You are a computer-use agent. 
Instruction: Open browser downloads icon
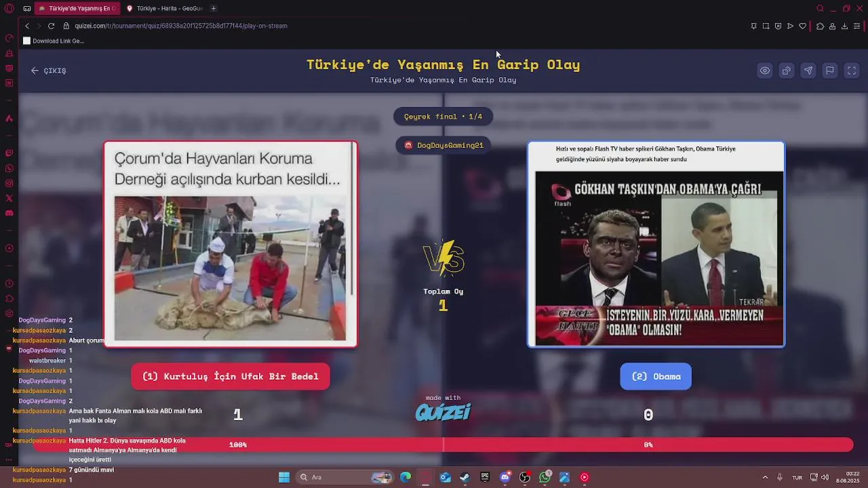(x=844, y=26)
